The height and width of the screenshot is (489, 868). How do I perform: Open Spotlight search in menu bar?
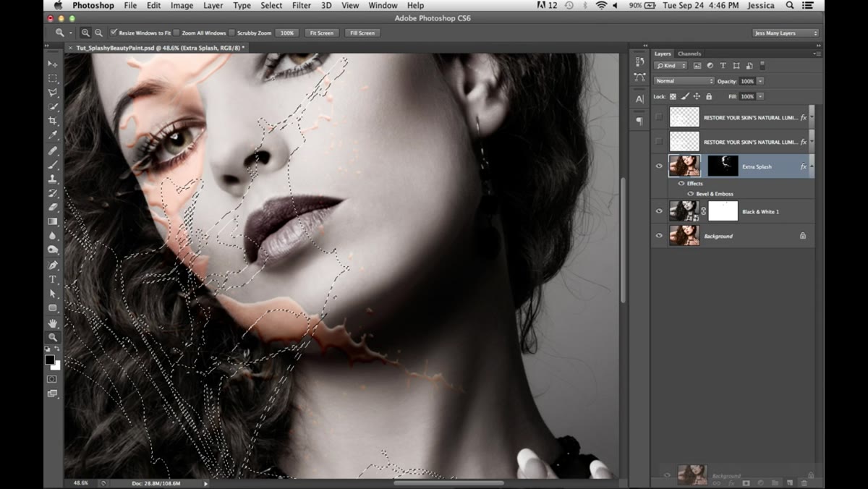(791, 5)
